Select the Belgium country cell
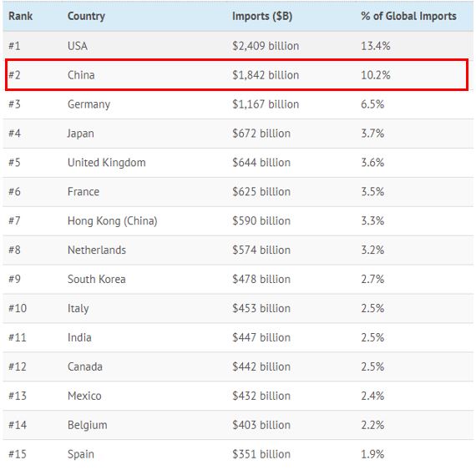Screen dimensions: 476x470 [x=87, y=425]
